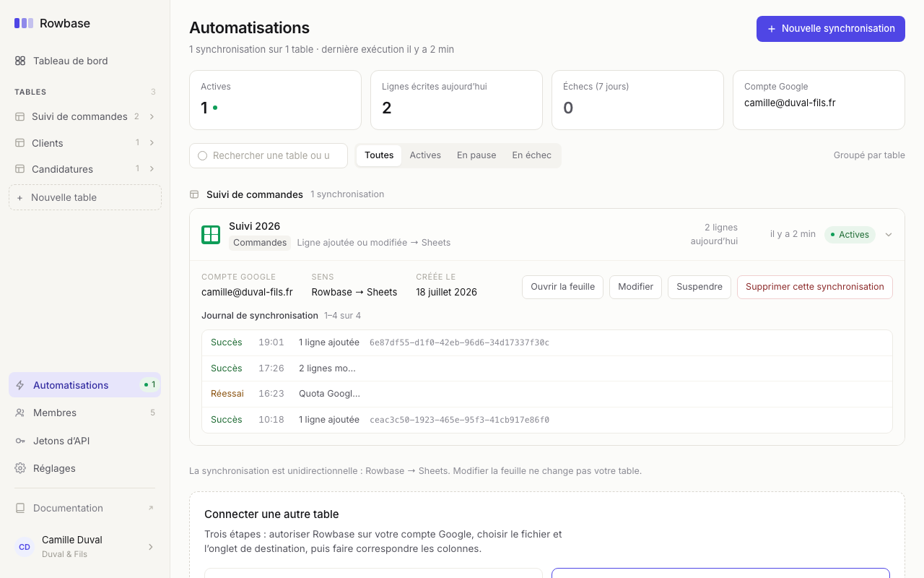Select the 10:18 Succès log row
The image size is (924, 578).
point(547,420)
